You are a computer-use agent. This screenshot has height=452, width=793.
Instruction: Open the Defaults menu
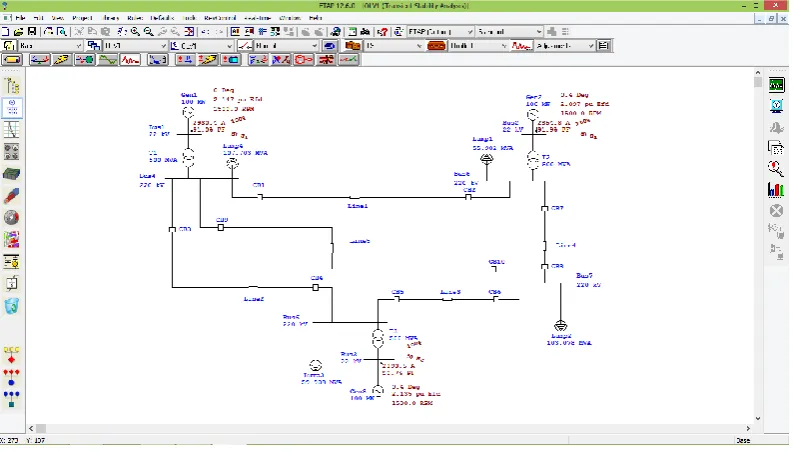[x=162, y=18]
